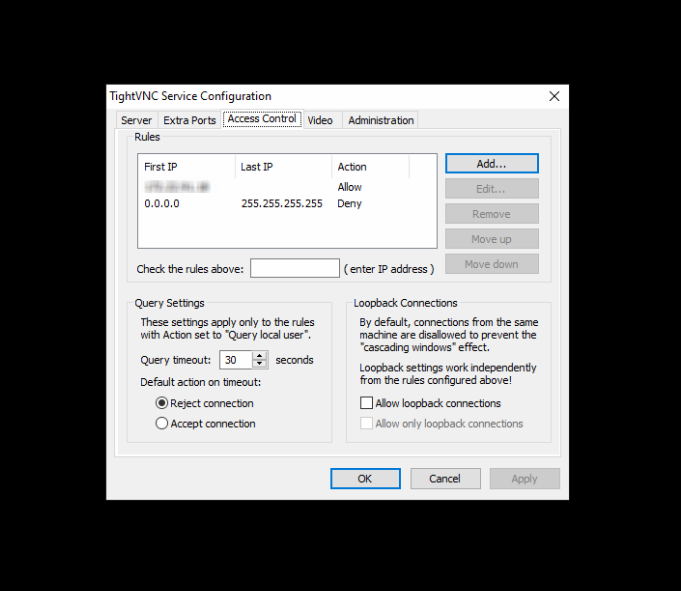The image size is (681, 591).
Task: Click the Cancel button
Action: 445,479
